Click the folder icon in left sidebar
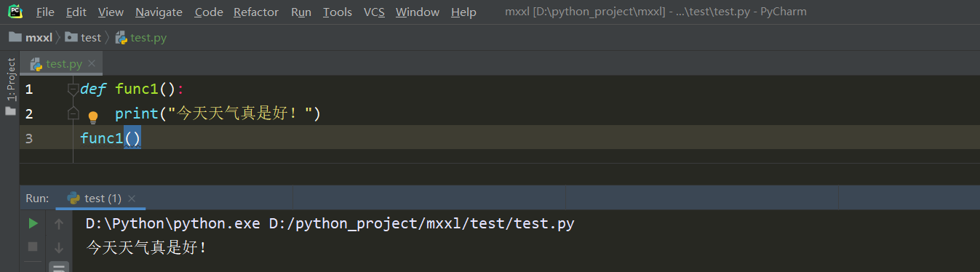980x272 pixels. coord(10,111)
